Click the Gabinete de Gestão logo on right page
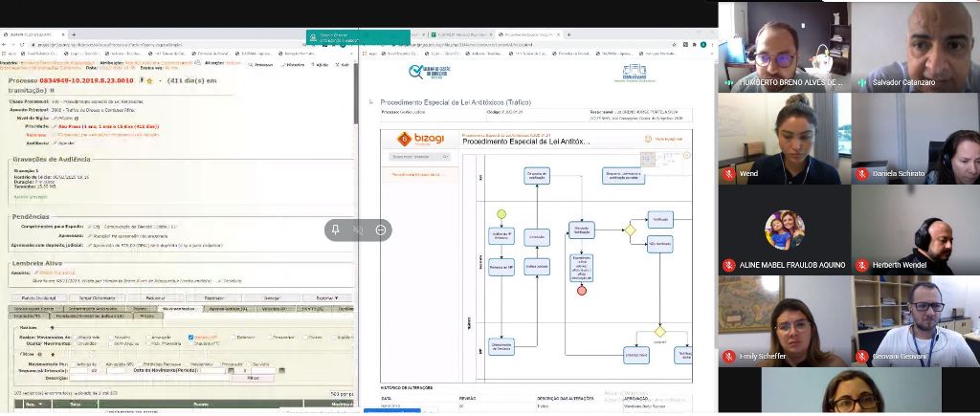Image resolution: width=980 pixels, height=416 pixels. pyautogui.click(x=430, y=72)
